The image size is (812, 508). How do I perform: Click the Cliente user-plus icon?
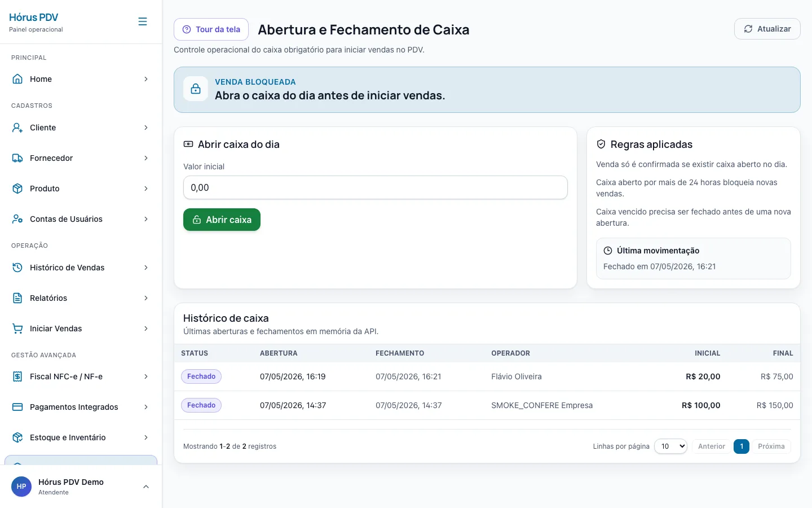17,128
